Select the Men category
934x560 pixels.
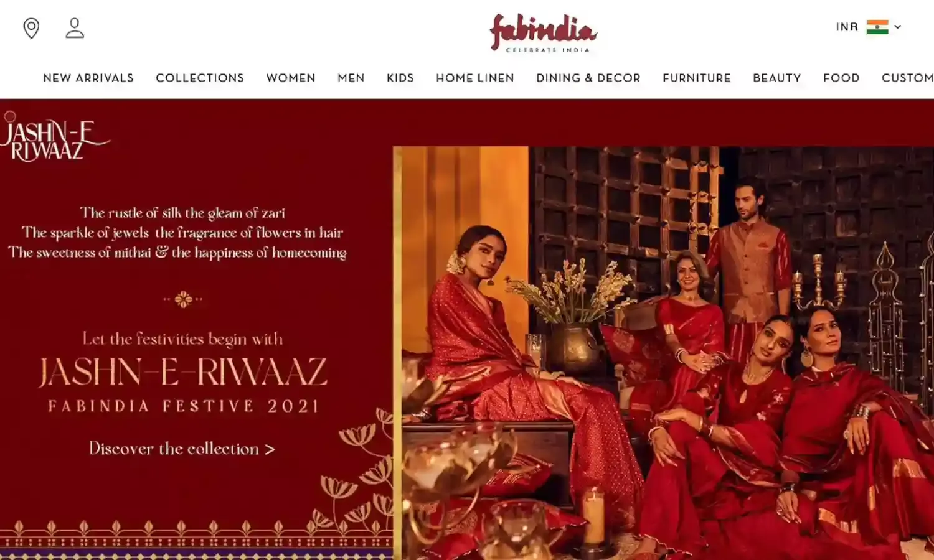click(351, 78)
